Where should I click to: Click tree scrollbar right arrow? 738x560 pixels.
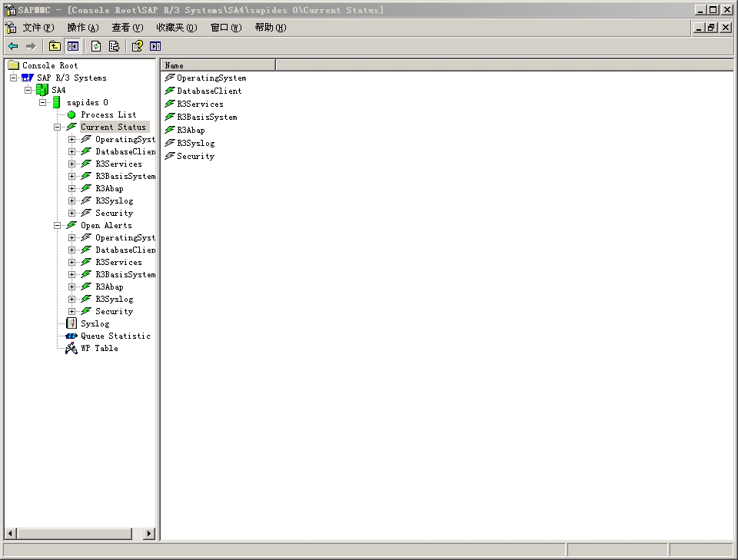tap(149, 533)
